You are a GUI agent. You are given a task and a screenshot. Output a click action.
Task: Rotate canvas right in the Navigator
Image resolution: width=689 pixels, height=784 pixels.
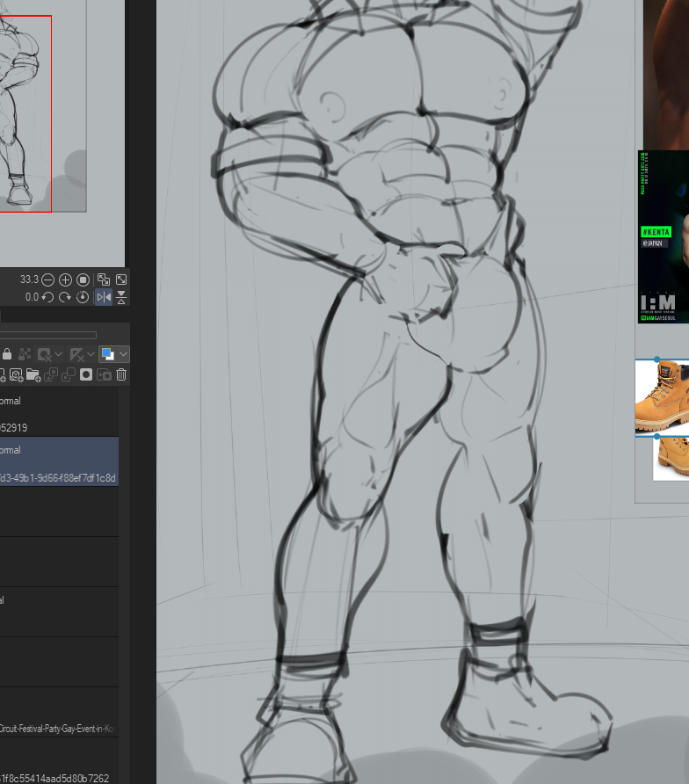click(65, 297)
